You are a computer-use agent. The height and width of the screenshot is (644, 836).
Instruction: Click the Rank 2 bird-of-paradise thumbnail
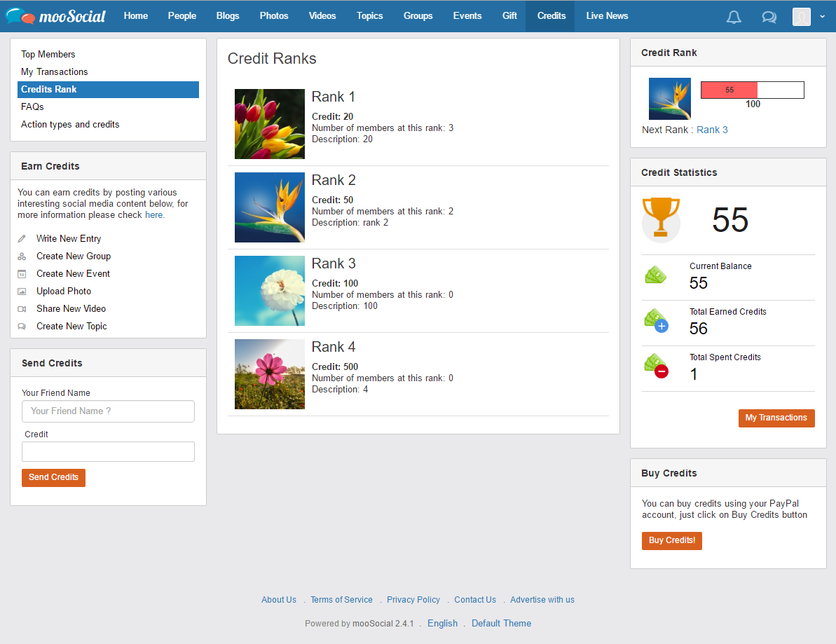[x=270, y=207]
